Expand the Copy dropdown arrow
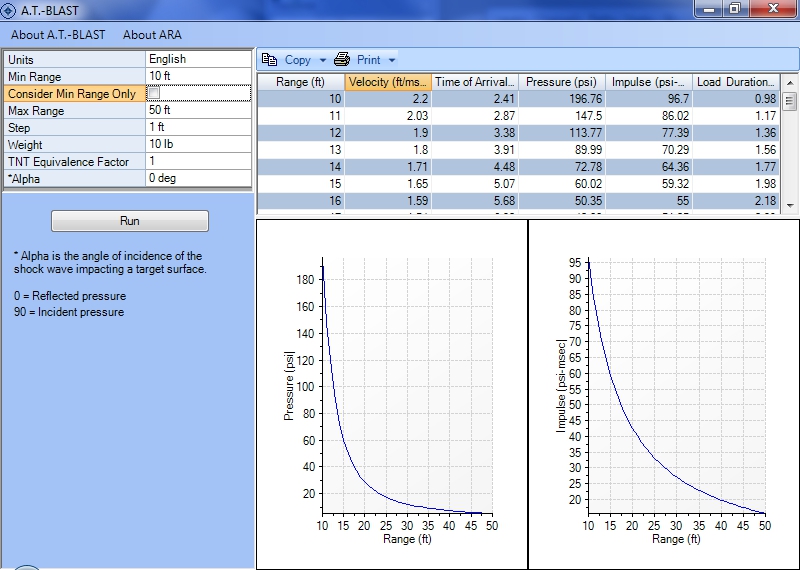The width and height of the screenshot is (800, 570). [323, 61]
